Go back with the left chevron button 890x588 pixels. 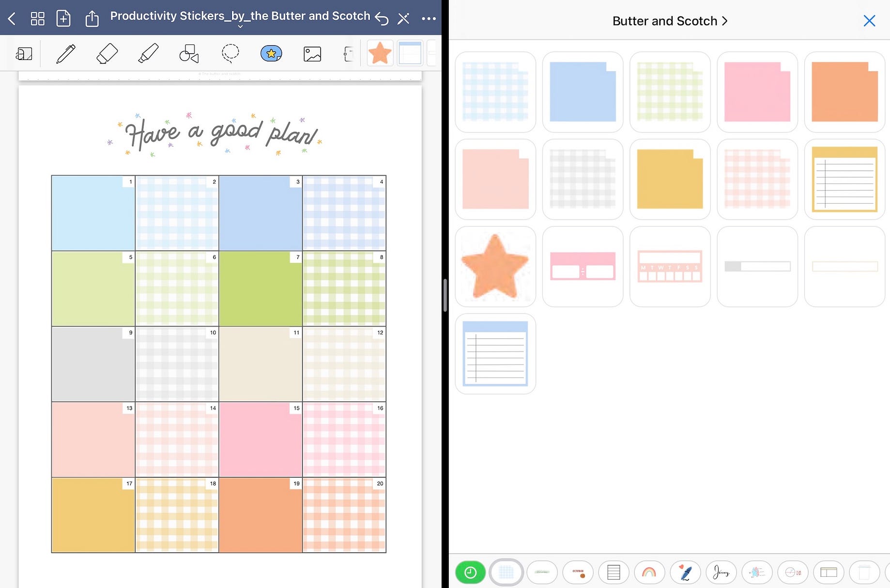[11, 18]
